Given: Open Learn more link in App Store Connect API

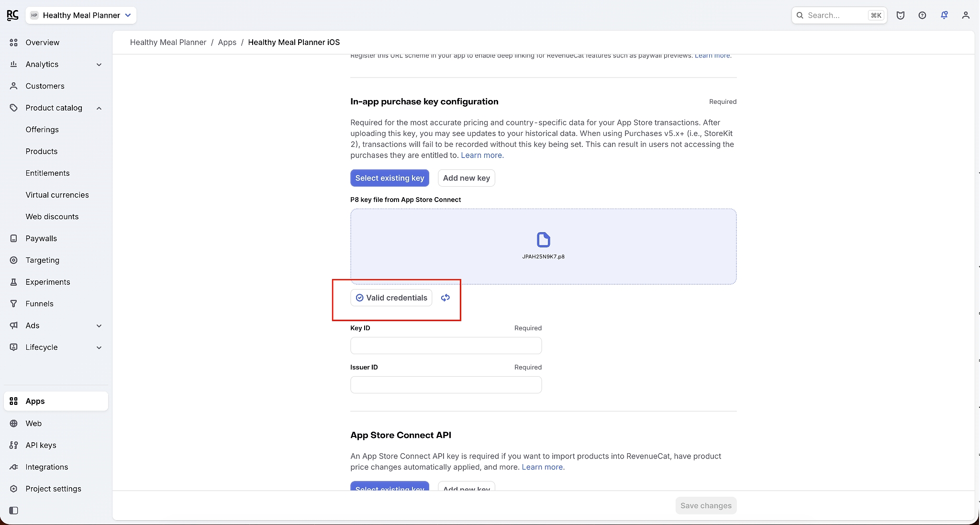Looking at the screenshot, I should click(543, 467).
